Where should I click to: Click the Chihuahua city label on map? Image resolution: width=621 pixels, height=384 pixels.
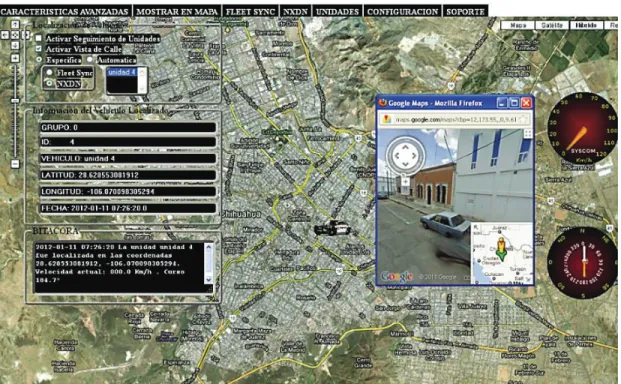click(240, 214)
